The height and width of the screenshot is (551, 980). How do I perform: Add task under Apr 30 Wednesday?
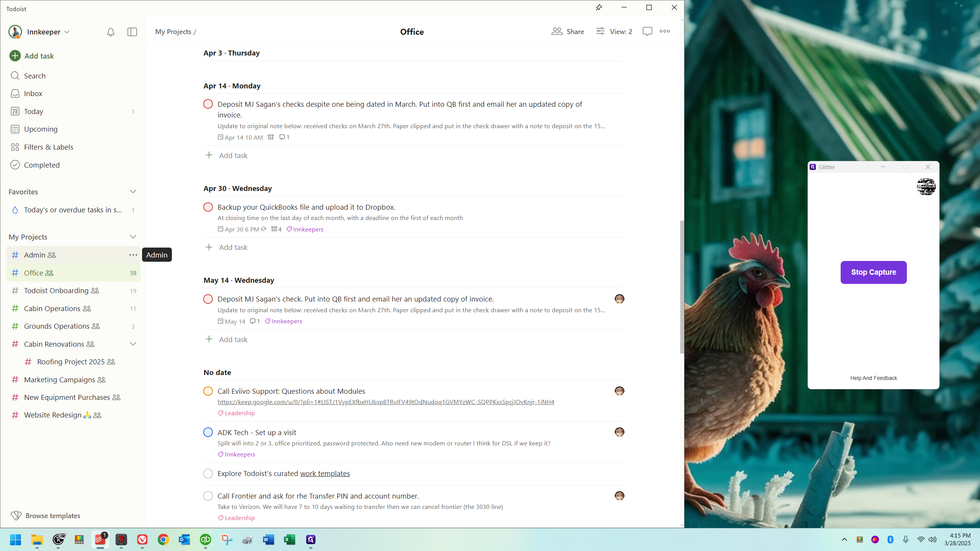click(x=227, y=247)
